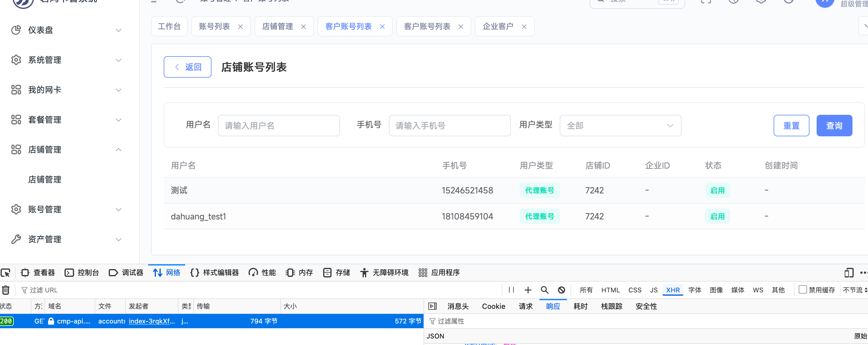Close the 企业客户 tab
This screenshot has height=345, width=868.
pos(524,27)
